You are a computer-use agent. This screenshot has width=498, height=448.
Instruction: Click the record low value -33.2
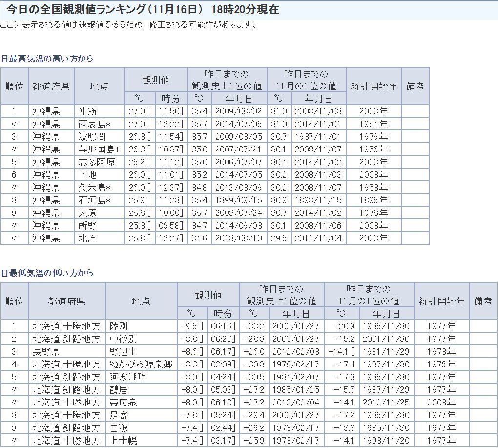click(254, 326)
